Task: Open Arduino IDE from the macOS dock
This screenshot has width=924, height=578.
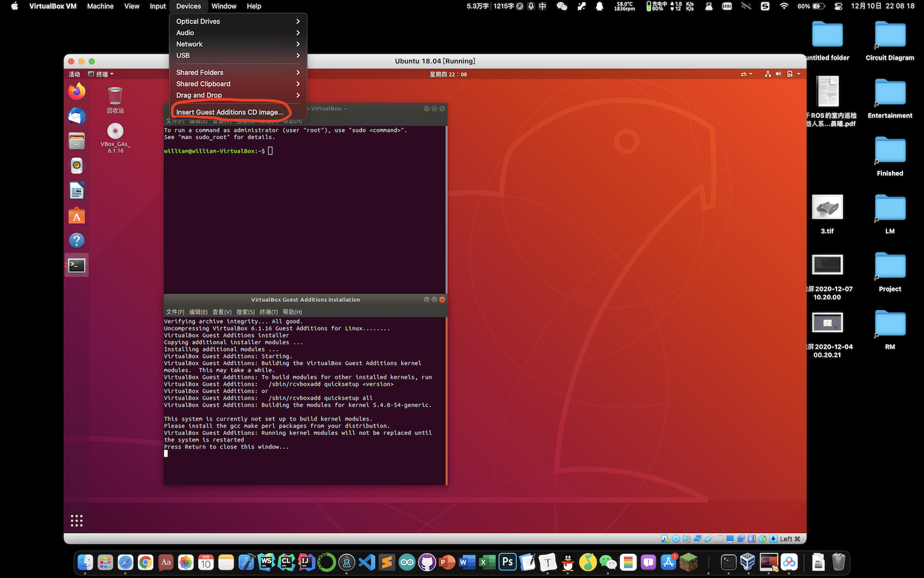Action: (407, 562)
